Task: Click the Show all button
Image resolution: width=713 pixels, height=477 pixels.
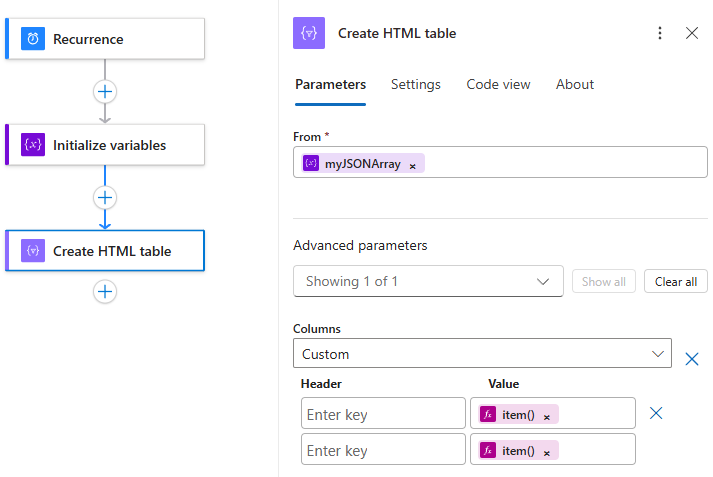Action: (x=603, y=281)
